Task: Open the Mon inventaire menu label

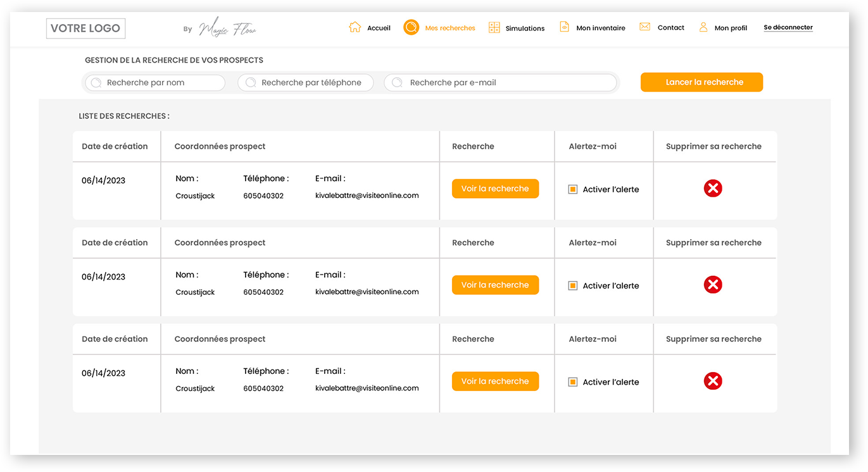Action: 601,28
